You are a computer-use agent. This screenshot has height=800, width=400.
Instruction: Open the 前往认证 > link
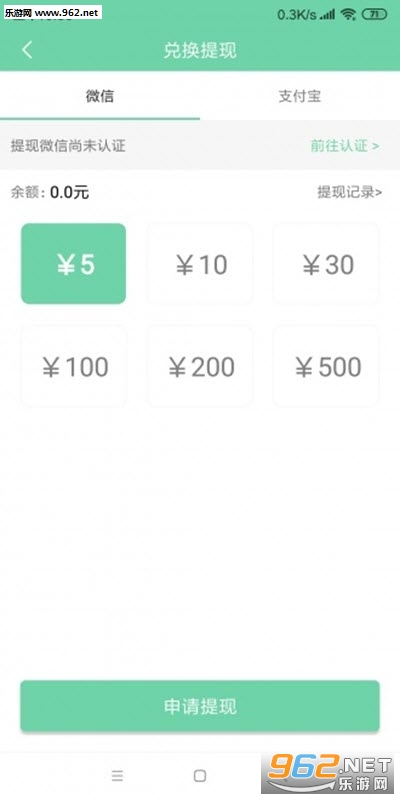coord(345,145)
